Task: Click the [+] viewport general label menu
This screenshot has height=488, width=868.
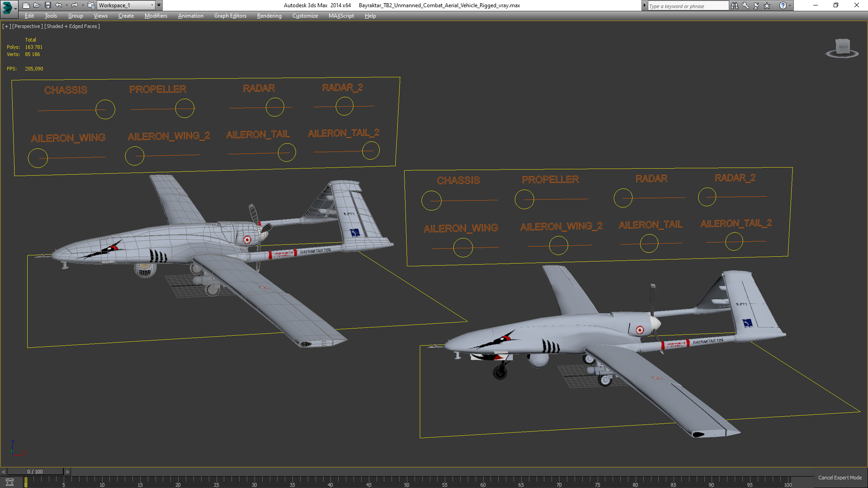Action: [7, 26]
